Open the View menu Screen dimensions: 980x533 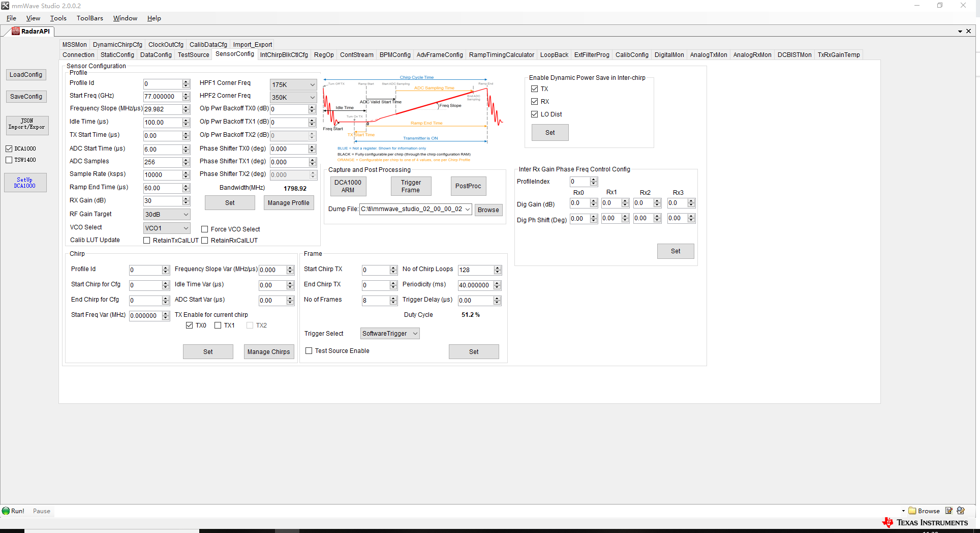click(33, 18)
